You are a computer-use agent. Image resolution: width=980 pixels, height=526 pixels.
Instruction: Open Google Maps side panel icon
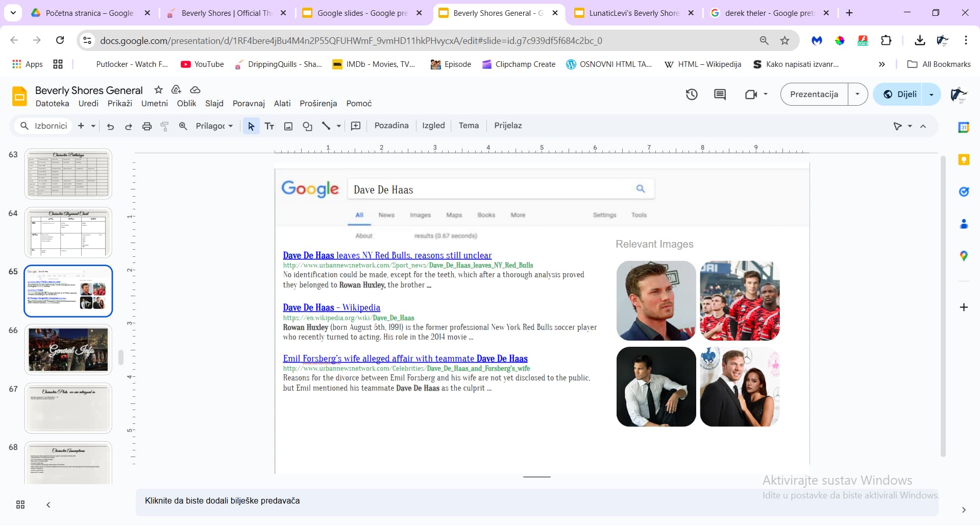point(964,256)
